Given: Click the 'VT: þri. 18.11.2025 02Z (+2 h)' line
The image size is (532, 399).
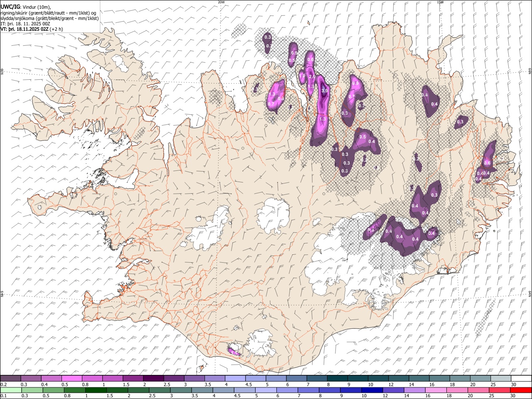Looking at the screenshot, I should (32, 29).
